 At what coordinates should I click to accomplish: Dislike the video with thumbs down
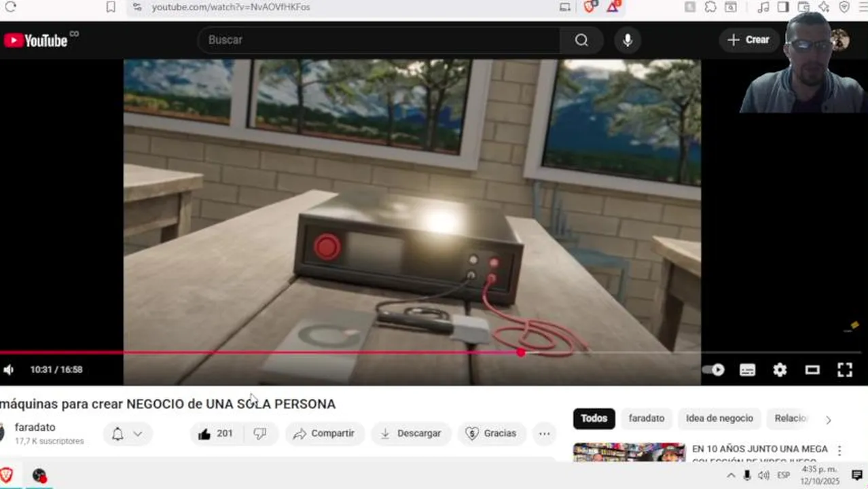260,433
